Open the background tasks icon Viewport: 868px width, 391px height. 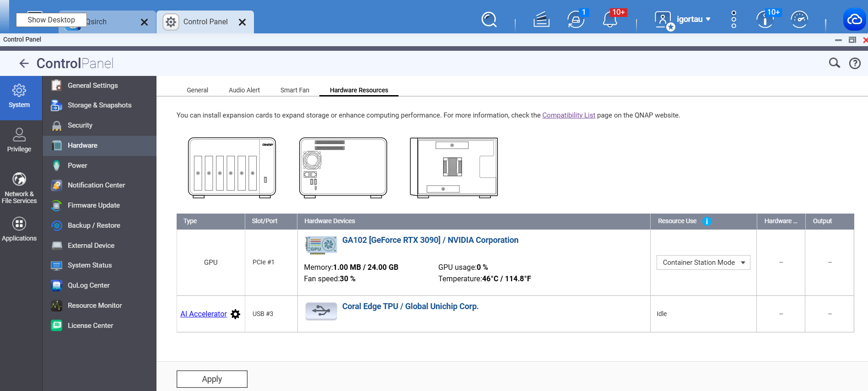(541, 20)
